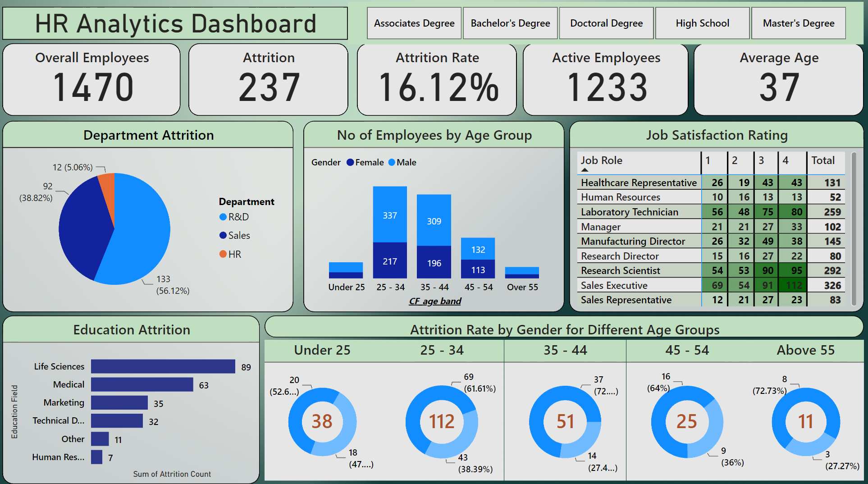Viewport: 868px width, 484px height.
Task: Select the Life Sciences attrition bar
Action: [162, 366]
